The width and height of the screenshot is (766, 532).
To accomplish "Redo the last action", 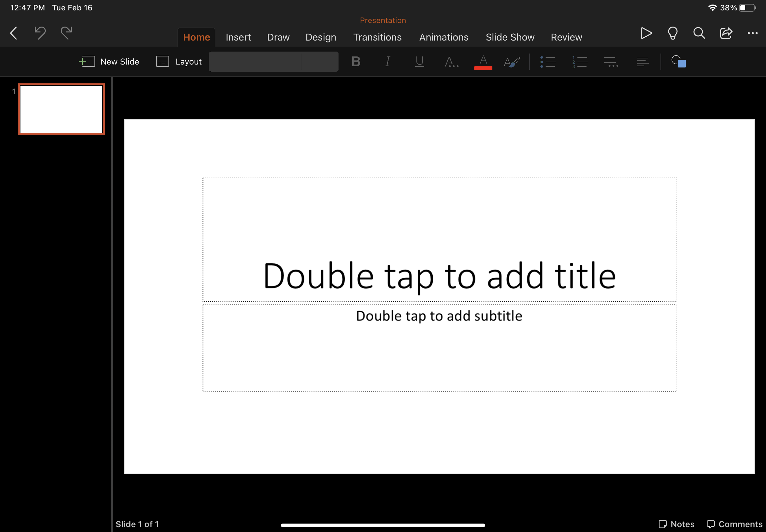I will [x=65, y=33].
